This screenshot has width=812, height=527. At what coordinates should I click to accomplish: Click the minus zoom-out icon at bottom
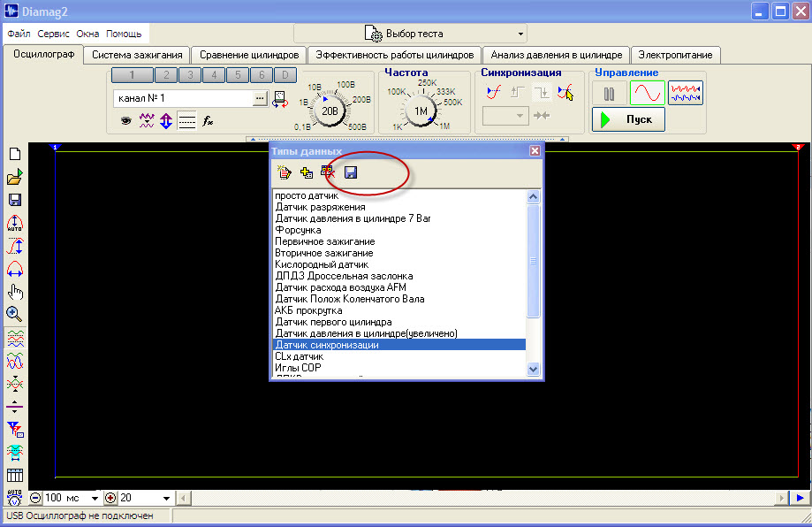(x=35, y=498)
